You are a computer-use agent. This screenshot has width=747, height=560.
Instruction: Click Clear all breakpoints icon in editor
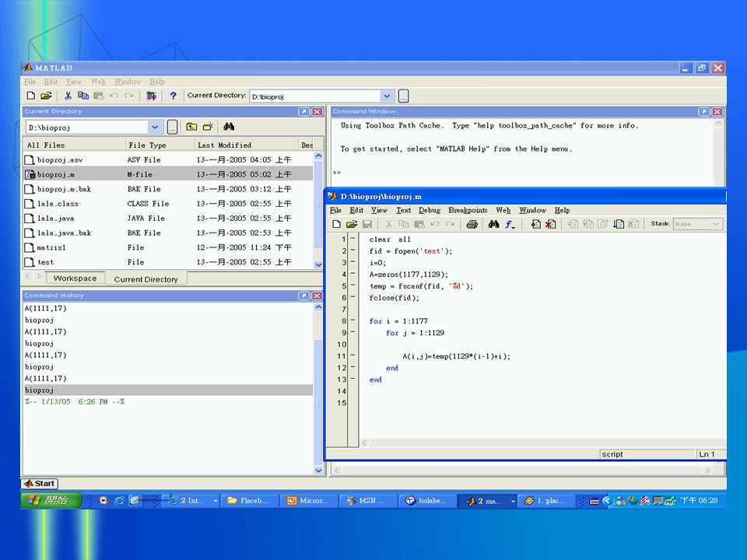(551, 224)
